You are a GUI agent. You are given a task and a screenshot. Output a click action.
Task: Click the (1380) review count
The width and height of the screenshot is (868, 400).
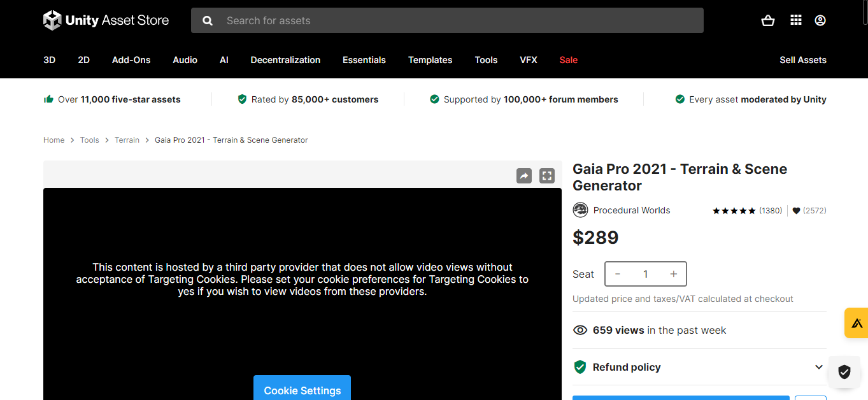pos(771,211)
